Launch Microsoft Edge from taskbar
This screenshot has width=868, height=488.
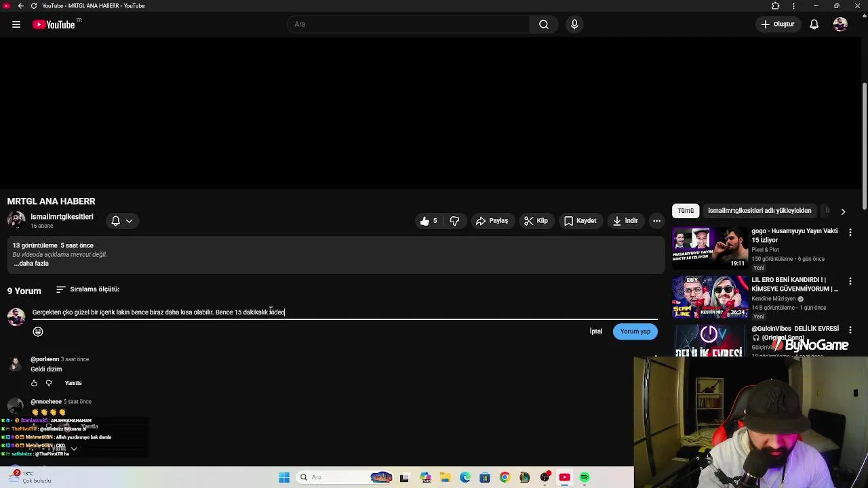point(465,477)
